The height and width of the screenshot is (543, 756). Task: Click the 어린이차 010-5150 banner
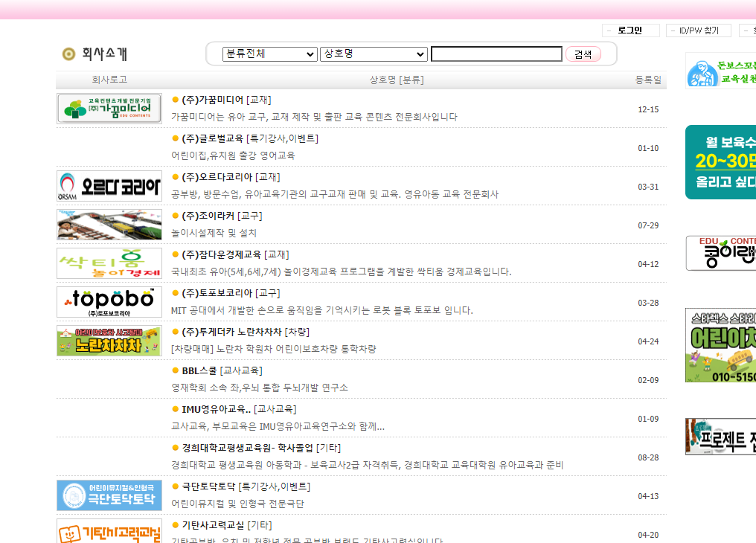pos(721,345)
